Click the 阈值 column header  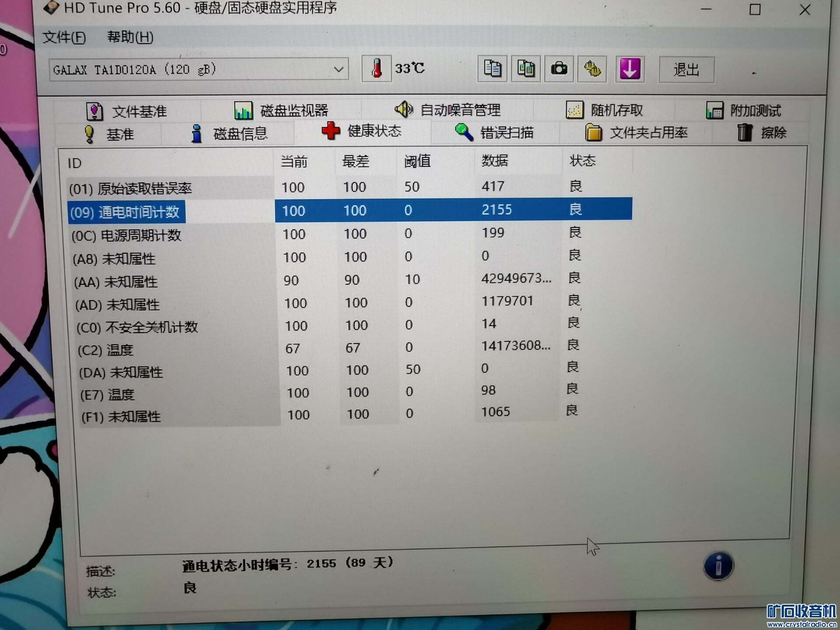417,161
